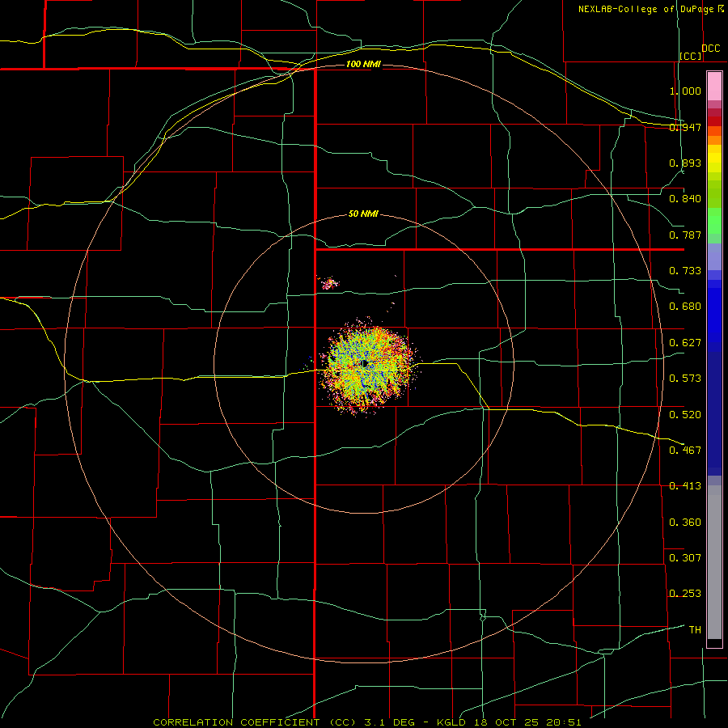Click the 0.733 scale value

(685, 270)
